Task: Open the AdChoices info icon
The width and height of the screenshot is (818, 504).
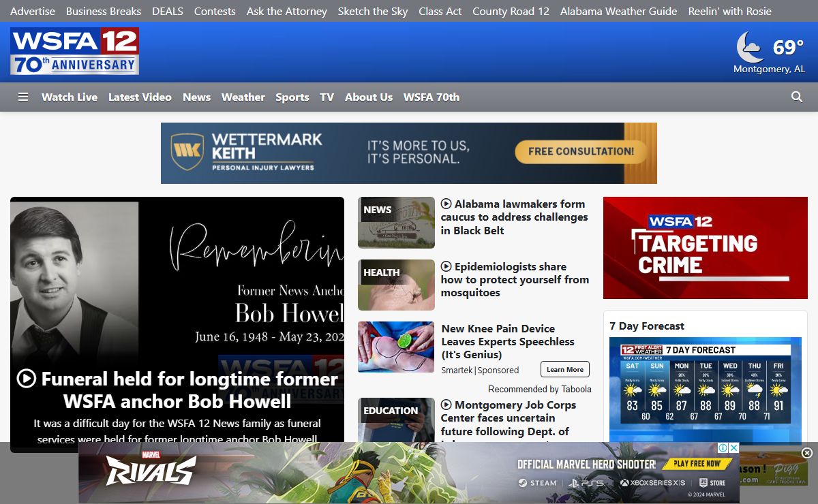Action: point(724,447)
